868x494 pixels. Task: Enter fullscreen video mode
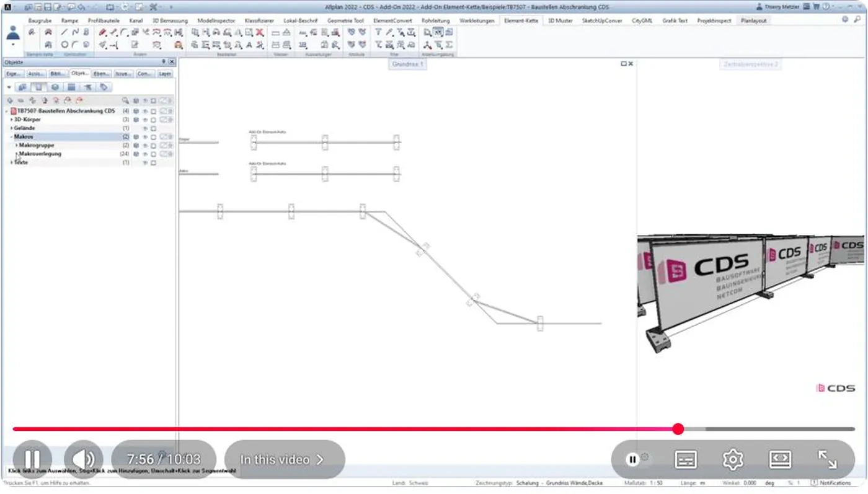click(x=828, y=459)
